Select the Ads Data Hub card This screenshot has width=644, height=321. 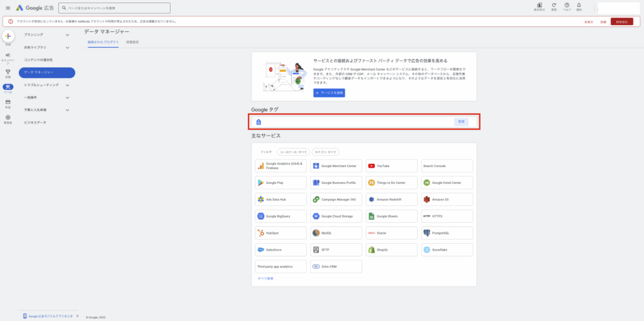pos(280,200)
